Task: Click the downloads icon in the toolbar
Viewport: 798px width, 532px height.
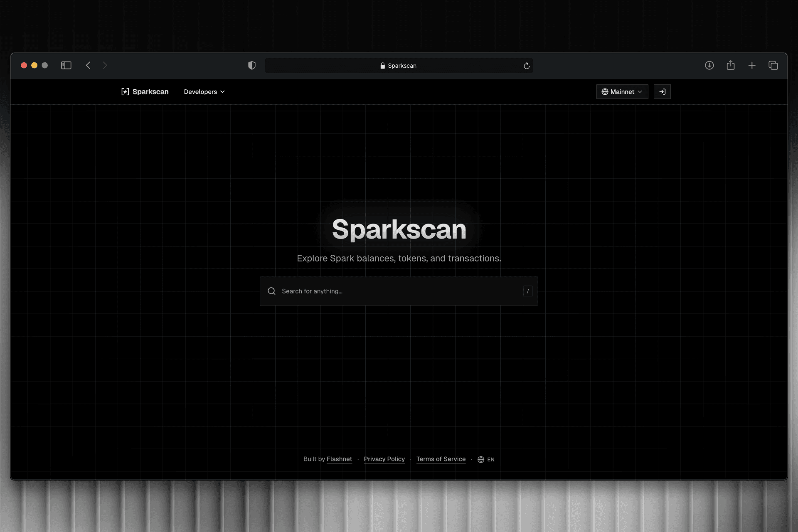Action: pos(709,65)
